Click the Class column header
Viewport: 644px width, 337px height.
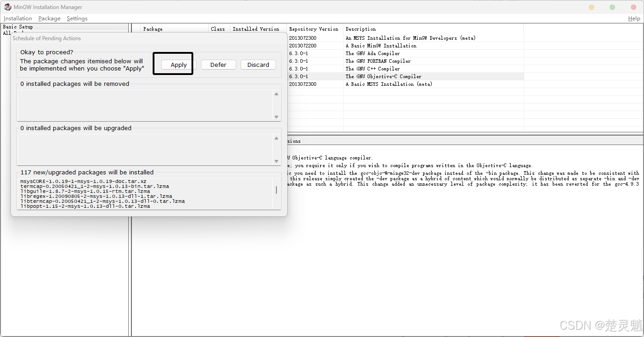click(x=219, y=29)
